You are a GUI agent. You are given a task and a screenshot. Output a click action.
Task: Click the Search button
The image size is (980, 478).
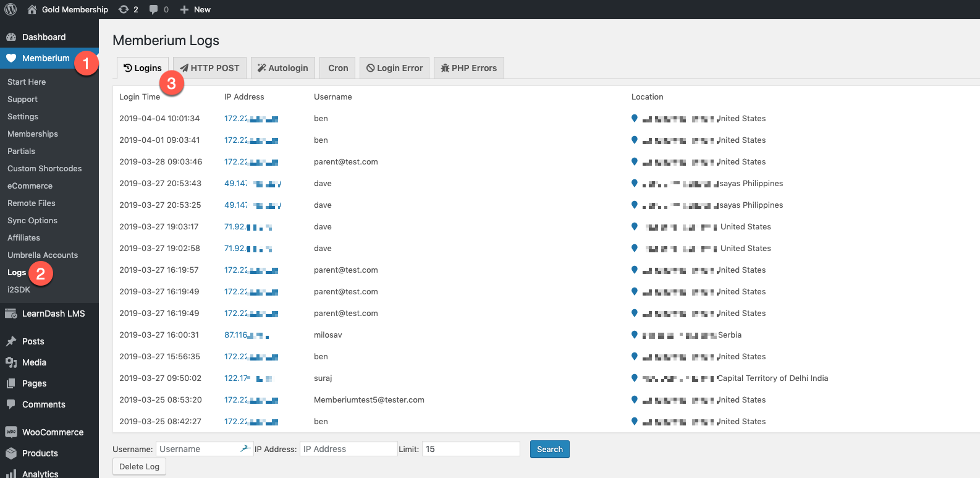click(x=550, y=449)
